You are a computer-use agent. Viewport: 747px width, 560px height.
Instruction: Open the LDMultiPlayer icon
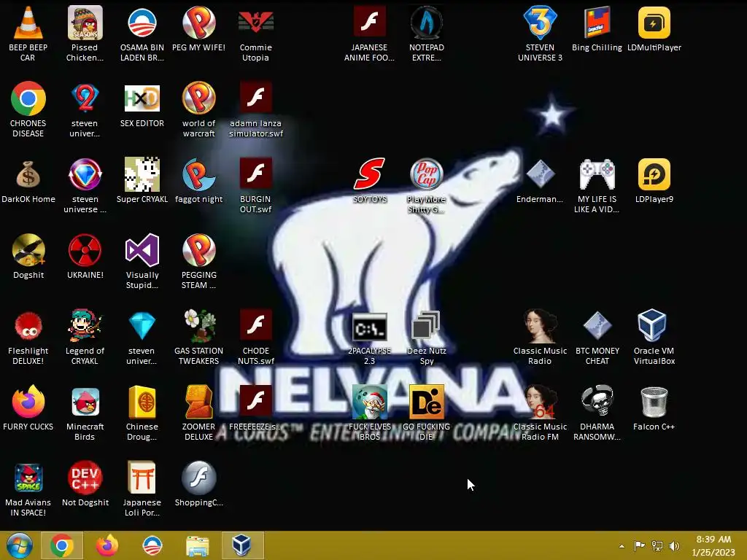tap(654, 23)
